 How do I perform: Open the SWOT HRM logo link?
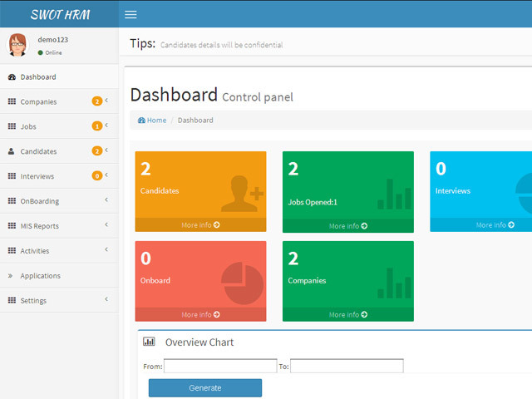(x=60, y=14)
